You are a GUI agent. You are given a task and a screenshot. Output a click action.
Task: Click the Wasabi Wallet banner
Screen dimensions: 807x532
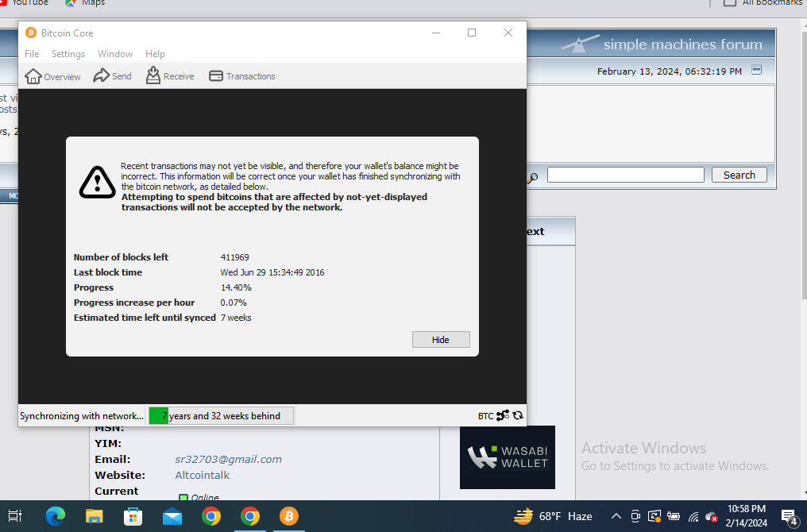[508, 457]
